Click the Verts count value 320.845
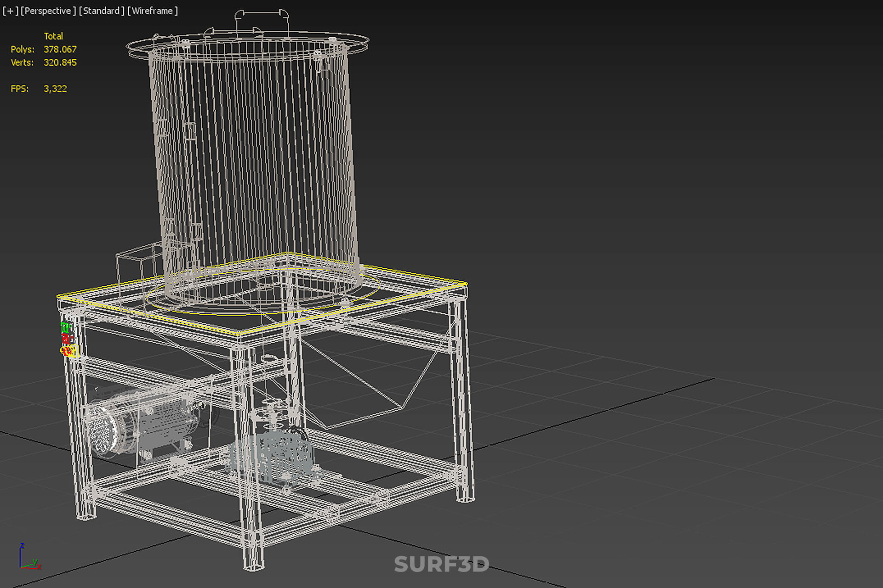The image size is (883, 588). [60, 62]
